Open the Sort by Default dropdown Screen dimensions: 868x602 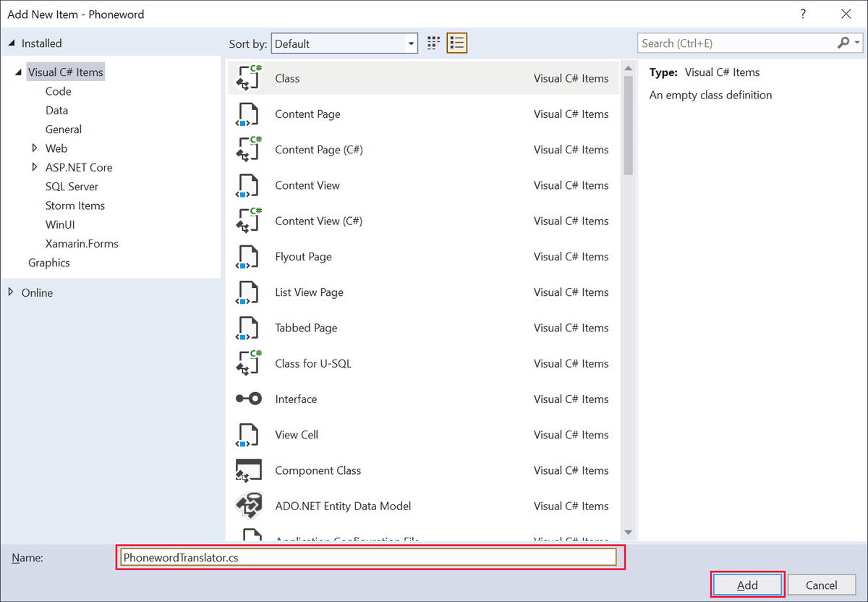[x=344, y=43]
